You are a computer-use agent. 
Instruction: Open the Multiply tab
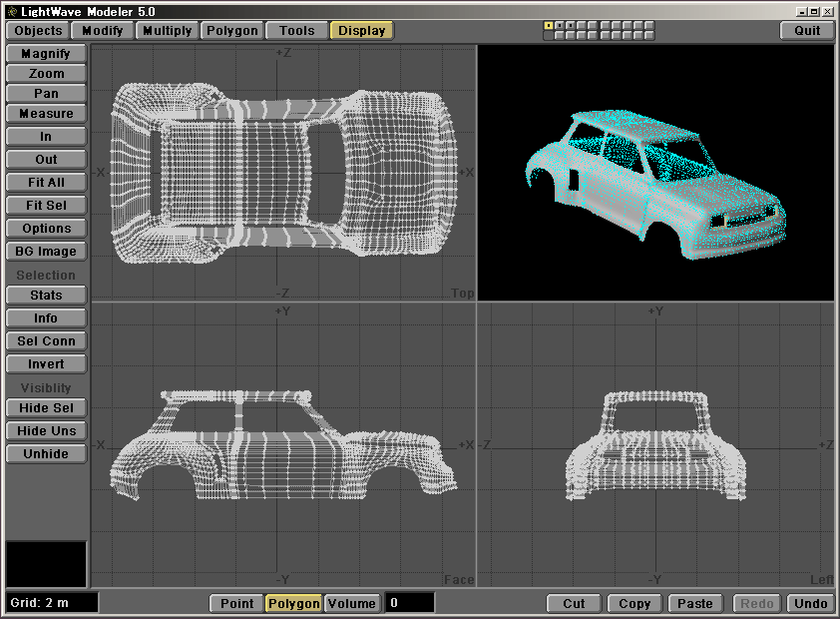point(168,31)
